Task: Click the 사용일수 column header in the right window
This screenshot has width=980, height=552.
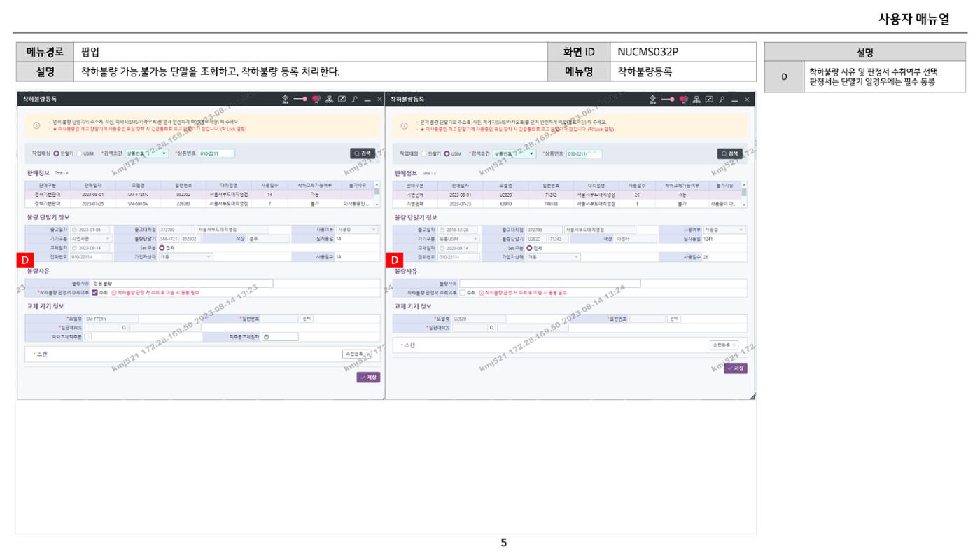Action: tap(637, 186)
